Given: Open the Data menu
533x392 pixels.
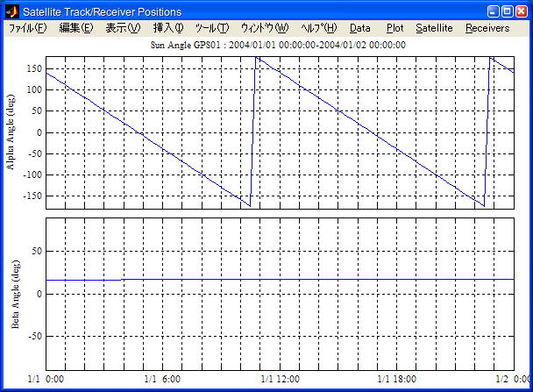Looking at the screenshot, I should pos(360,28).
